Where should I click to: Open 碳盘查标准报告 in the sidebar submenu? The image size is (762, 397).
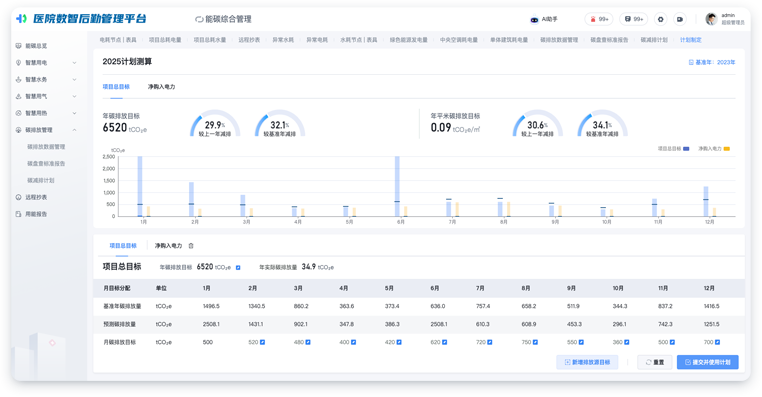click(46, 164)
